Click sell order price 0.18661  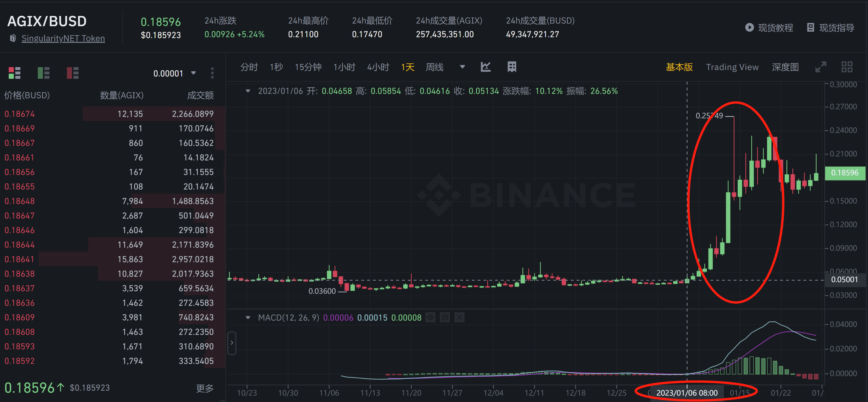coord(19,158)
